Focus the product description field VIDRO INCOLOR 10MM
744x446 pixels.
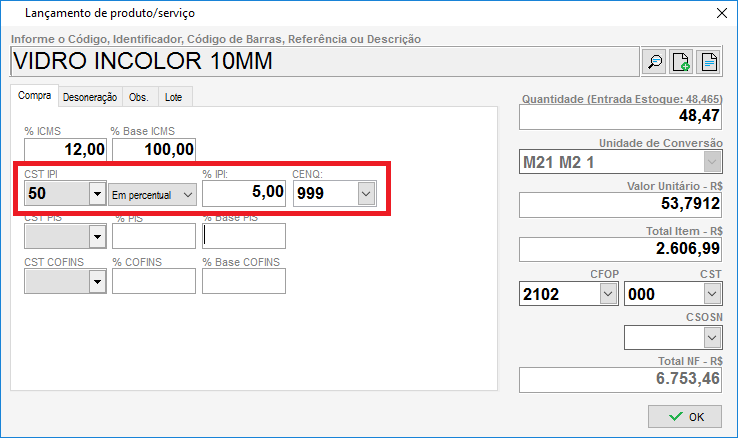[x=320, y=62]
